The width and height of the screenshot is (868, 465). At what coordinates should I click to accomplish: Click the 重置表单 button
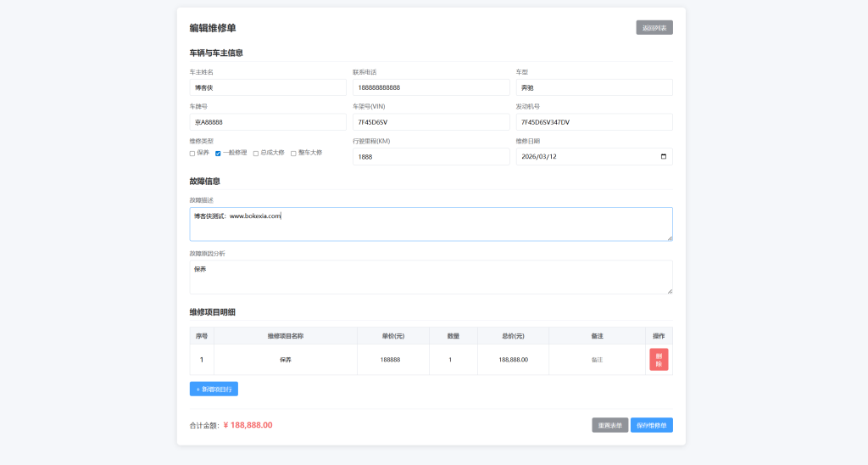coord(609,425)
